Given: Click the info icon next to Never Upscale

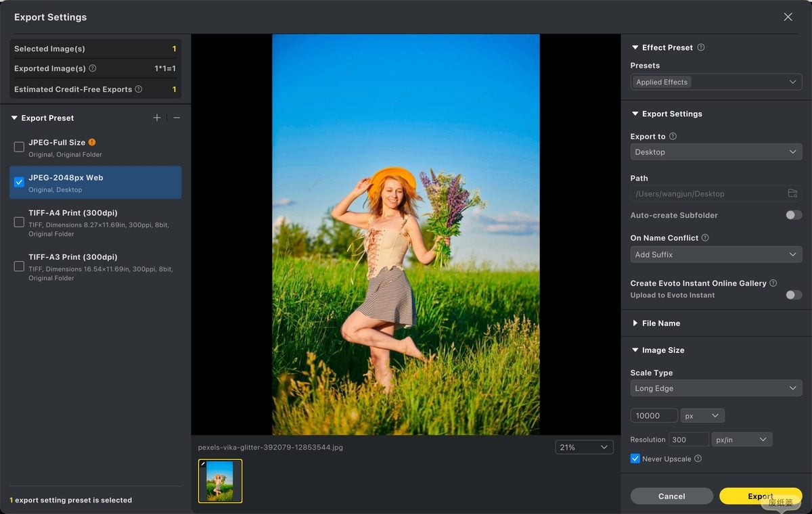Looking at the screenshot, I should point(698,459).
